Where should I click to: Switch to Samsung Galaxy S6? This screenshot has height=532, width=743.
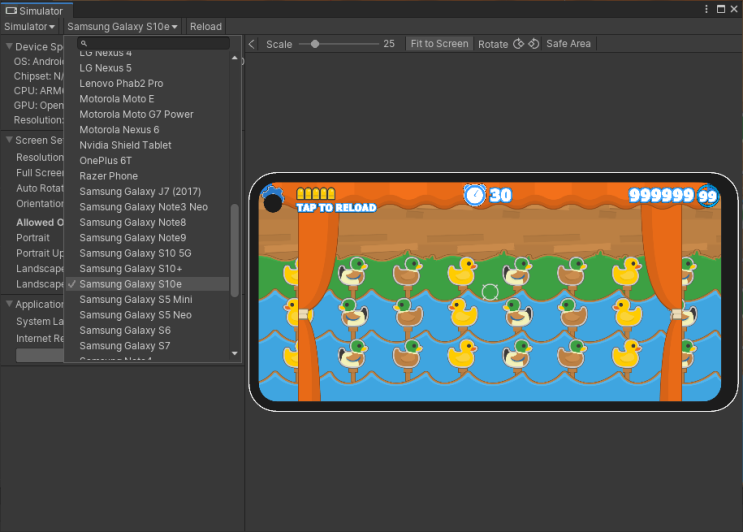tap(147, 330)
